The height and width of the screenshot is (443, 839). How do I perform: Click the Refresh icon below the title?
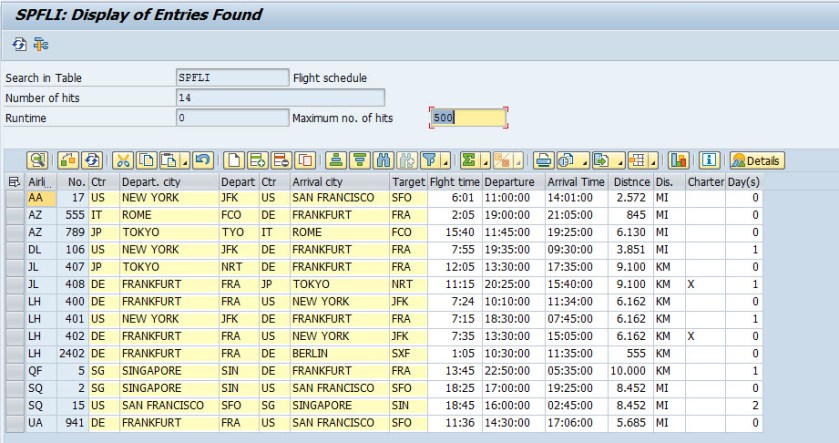(x=19, y=45)
